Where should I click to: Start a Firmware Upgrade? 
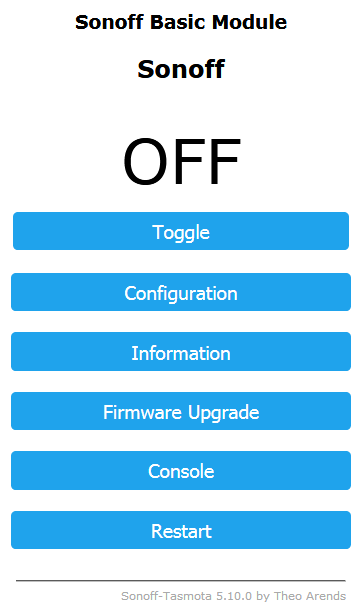181,411
